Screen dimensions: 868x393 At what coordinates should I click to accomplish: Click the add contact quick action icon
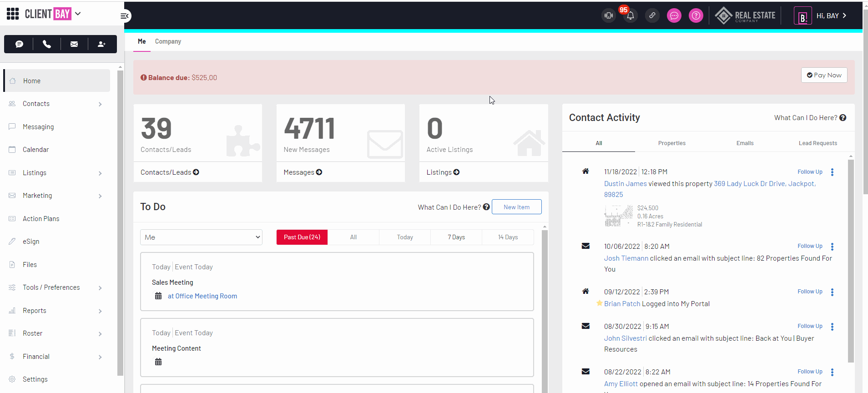(102, 44)
